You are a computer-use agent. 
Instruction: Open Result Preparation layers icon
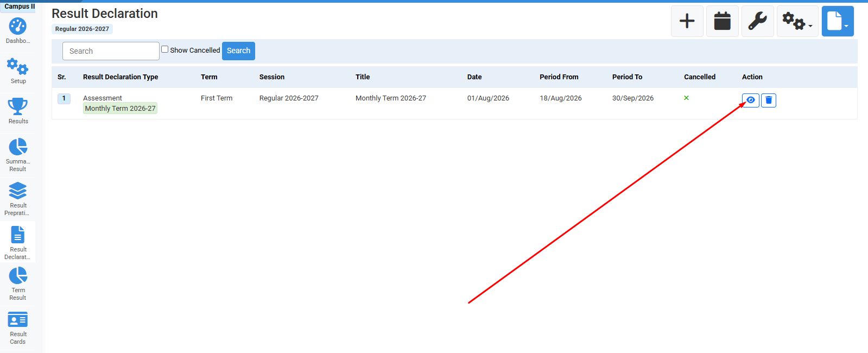point(18,191)
